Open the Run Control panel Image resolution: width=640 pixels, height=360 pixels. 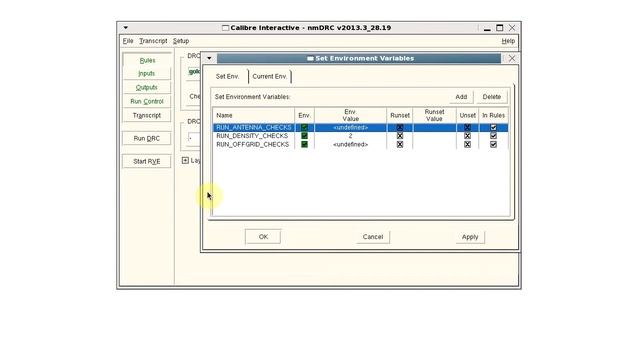(x=147, y=101)
